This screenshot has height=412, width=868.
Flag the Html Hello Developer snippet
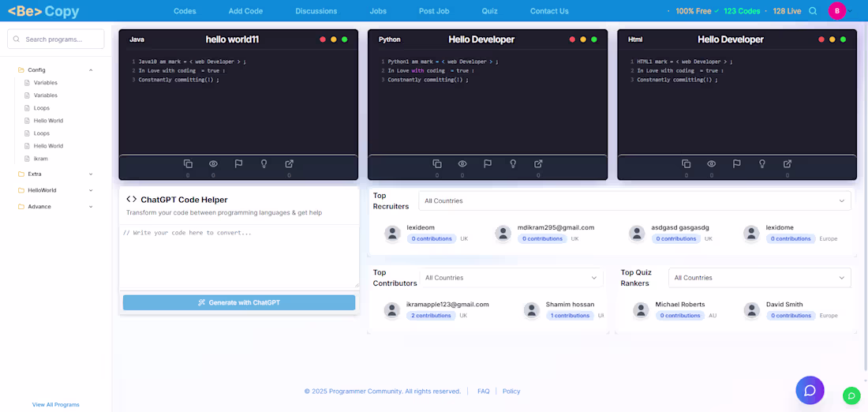click(x=737, y=164)
